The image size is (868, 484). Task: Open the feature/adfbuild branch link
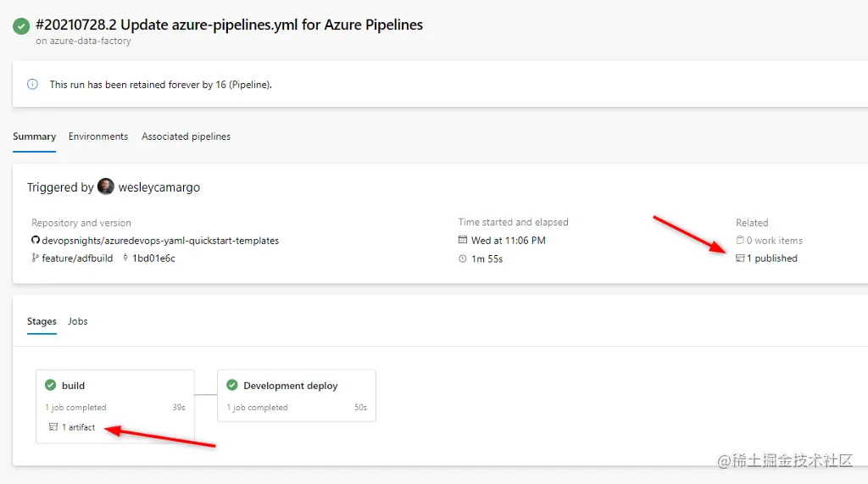[77, 258]
